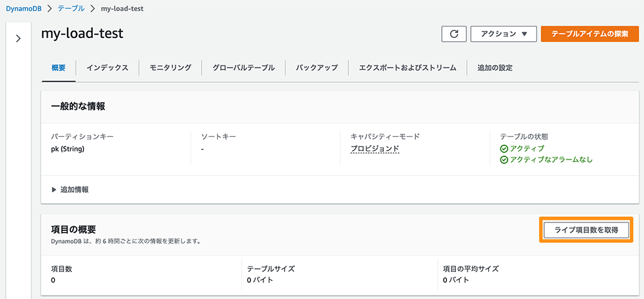Click the アクティブ status check icon

pos(504,149)
